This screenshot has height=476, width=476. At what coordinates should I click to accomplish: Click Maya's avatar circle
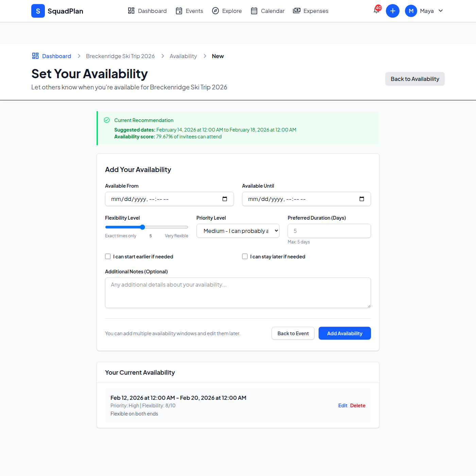point(411,11)
